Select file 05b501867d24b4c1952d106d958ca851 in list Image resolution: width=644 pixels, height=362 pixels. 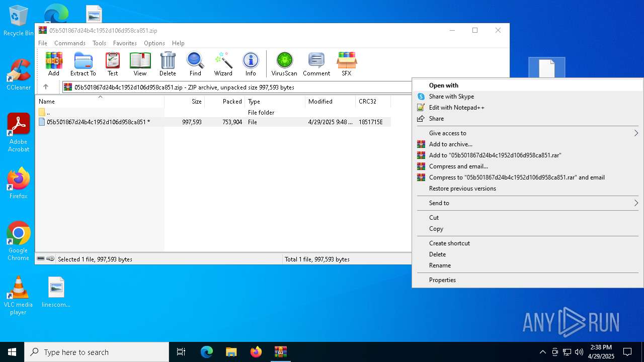(213, 122)
